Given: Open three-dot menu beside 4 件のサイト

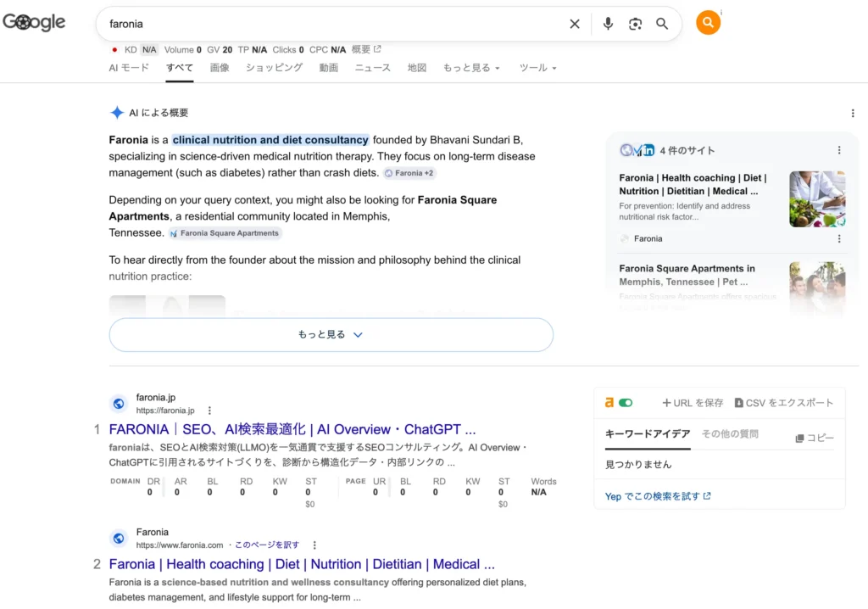Looking at the screenshot, I should point(839,150).
